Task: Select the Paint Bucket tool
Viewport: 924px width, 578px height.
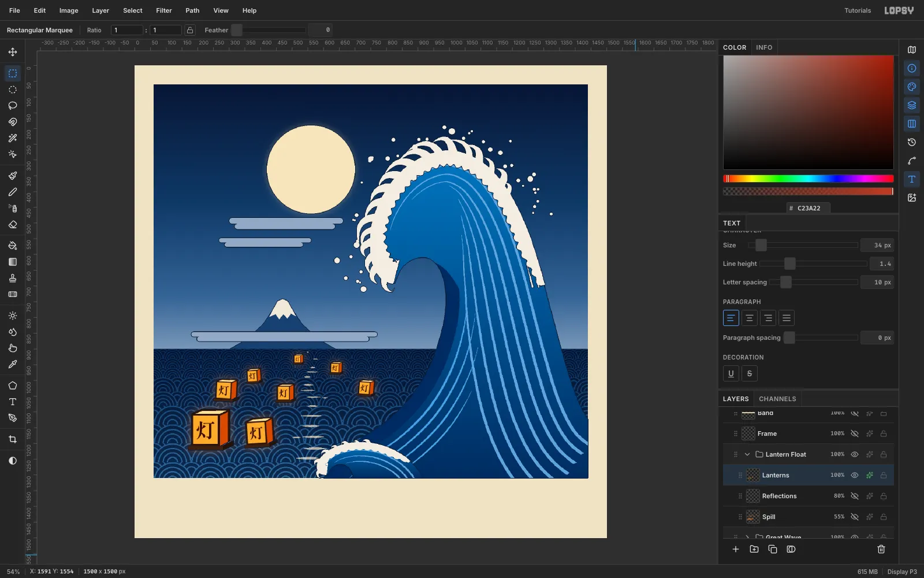Action: coord(13,246)
